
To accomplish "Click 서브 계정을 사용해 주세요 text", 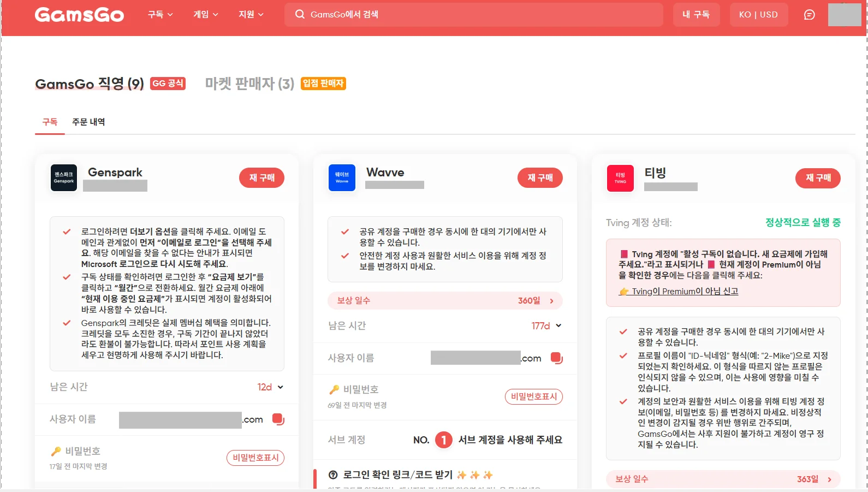I will click(x=510, y=440).
